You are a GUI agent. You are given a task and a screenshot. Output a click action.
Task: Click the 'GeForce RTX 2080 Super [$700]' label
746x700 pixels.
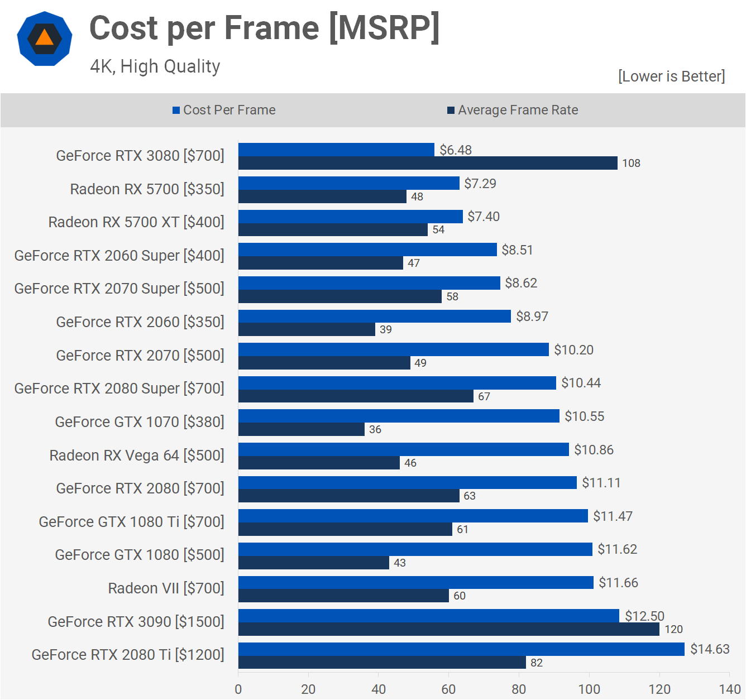point(119,389)
